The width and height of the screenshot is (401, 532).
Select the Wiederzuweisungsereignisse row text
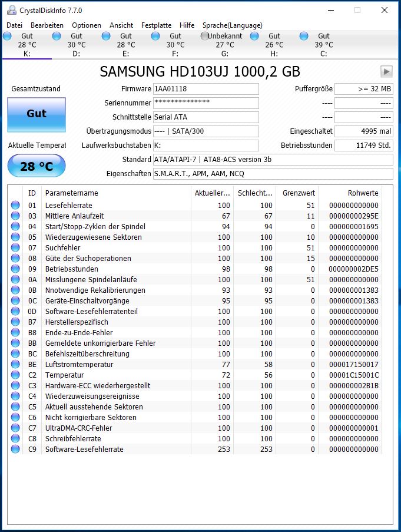tap(92, 396)
